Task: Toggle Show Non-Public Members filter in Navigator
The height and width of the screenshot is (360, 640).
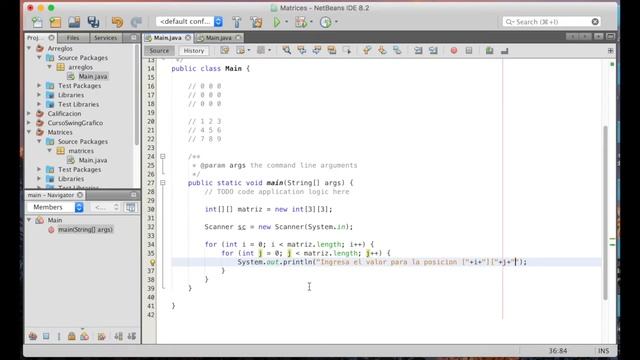Action: [71, 336]
